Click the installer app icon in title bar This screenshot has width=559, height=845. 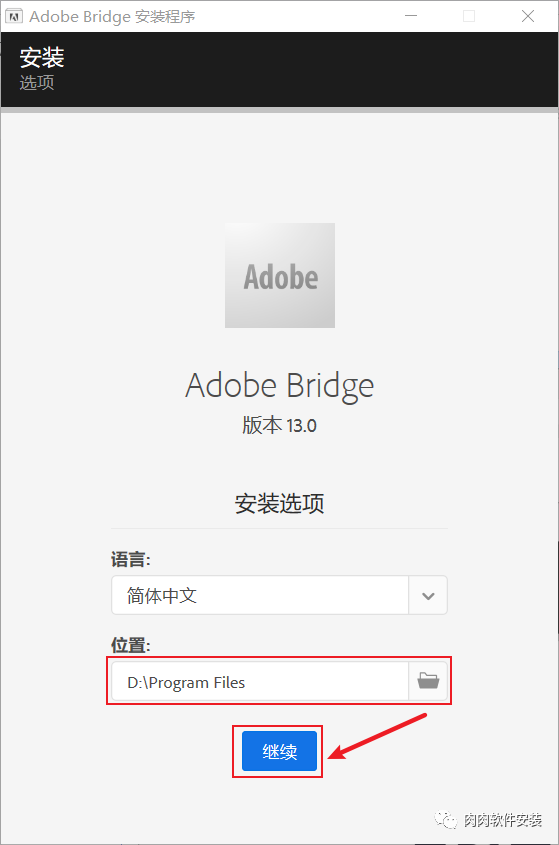click(13, 16)
